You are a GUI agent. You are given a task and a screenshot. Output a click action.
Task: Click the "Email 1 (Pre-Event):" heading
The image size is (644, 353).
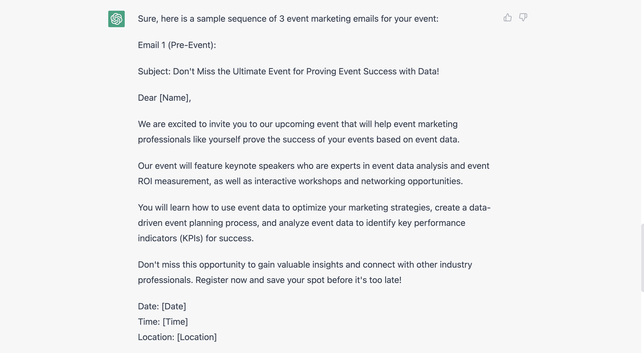pos(177,45)
